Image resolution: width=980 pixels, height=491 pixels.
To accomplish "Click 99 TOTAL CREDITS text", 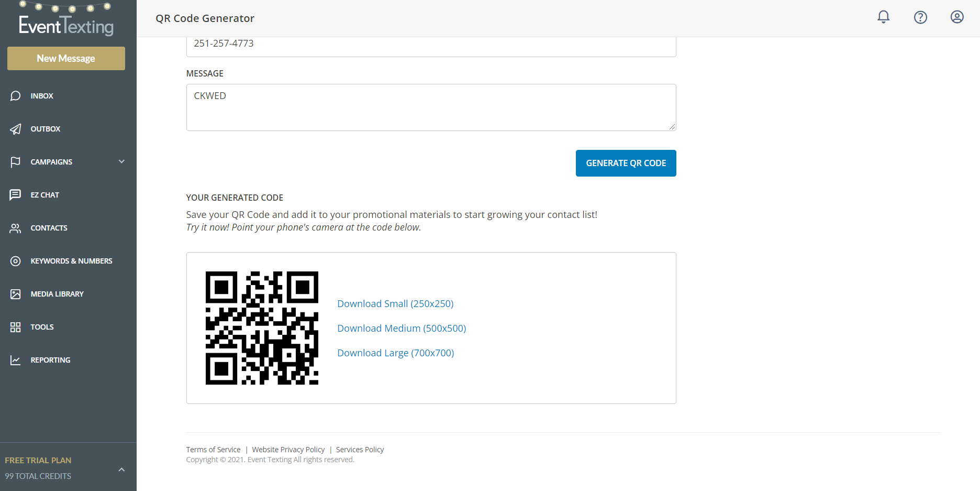I will coord(38,476).
